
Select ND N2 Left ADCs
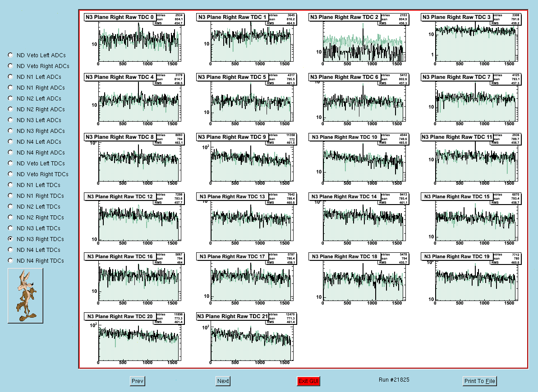(x=10, y=98)
